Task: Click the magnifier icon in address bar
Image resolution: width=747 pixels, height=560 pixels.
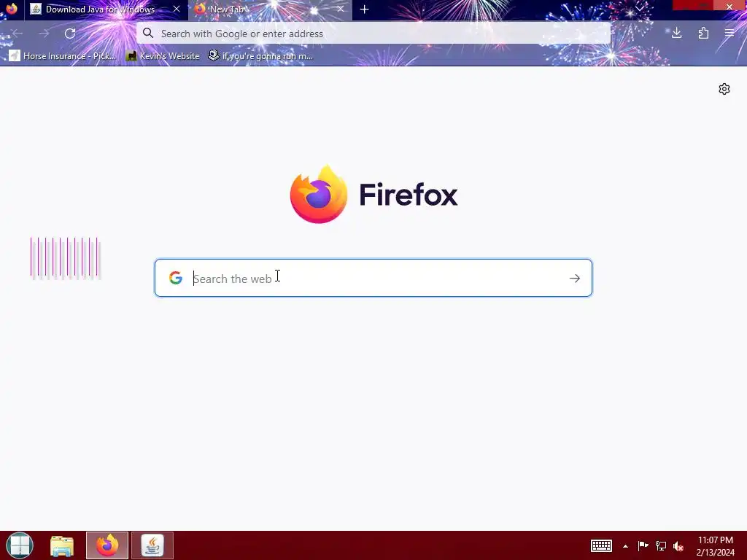Action: pos(148,33)
